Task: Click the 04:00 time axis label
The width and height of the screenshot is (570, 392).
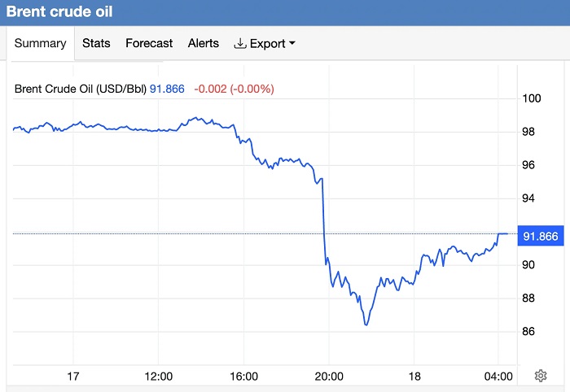Action: 498,377
